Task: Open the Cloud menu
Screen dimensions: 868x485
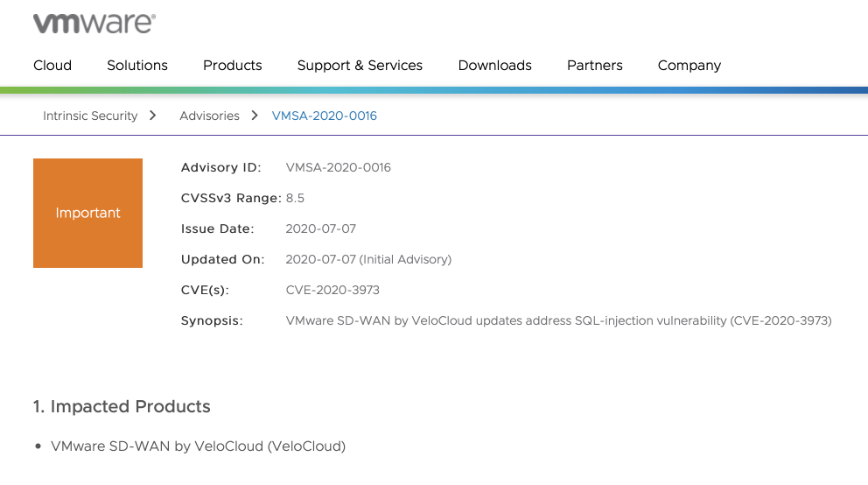Action: [52, 66]
